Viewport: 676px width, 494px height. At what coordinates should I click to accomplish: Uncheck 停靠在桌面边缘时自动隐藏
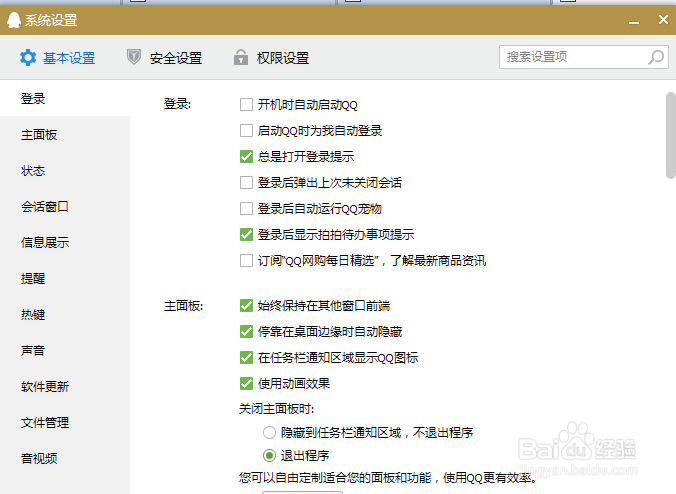(246, 331)
